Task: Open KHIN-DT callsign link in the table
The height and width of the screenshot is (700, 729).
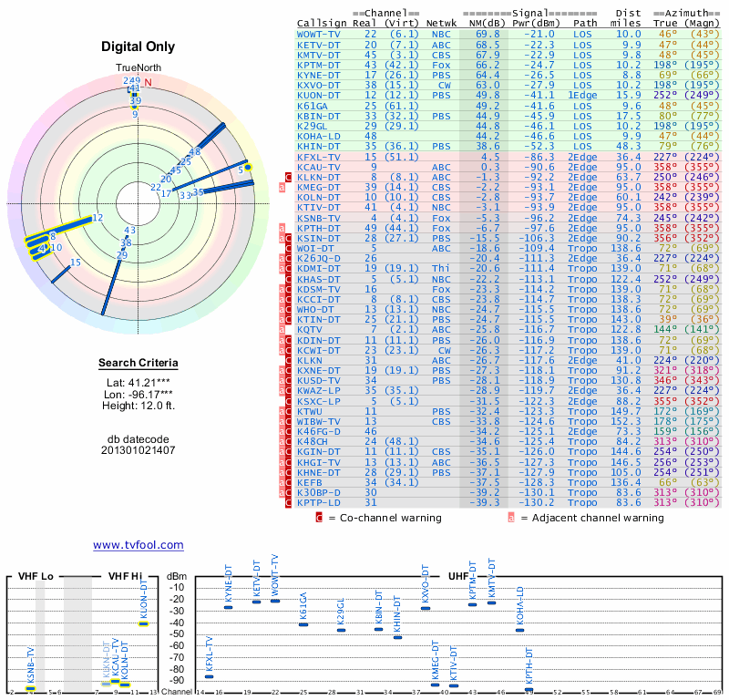Action: click(x=318, y=147)
